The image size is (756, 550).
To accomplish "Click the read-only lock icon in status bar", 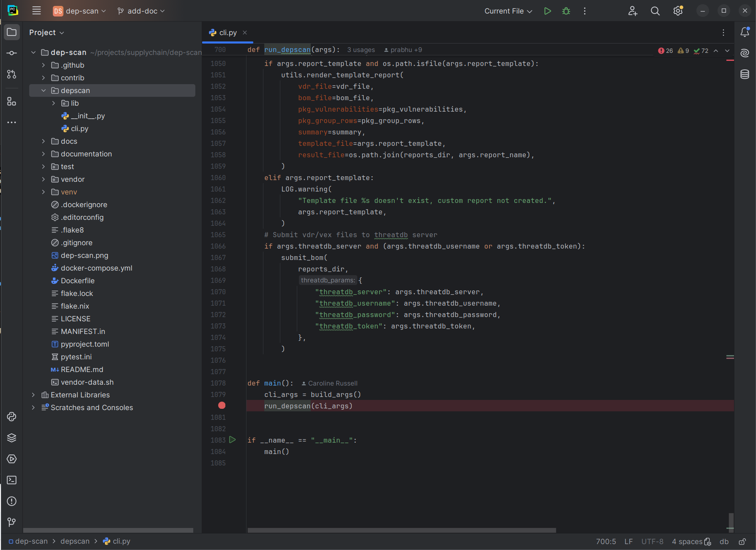I will click(742, 542).
